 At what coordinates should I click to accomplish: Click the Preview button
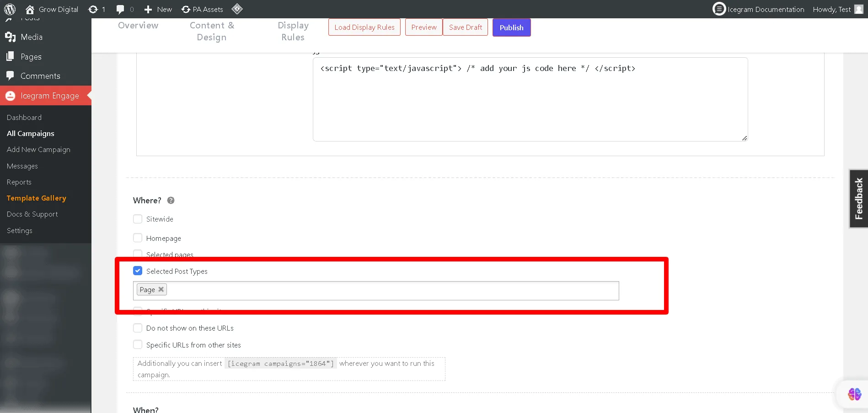(424, 27)
